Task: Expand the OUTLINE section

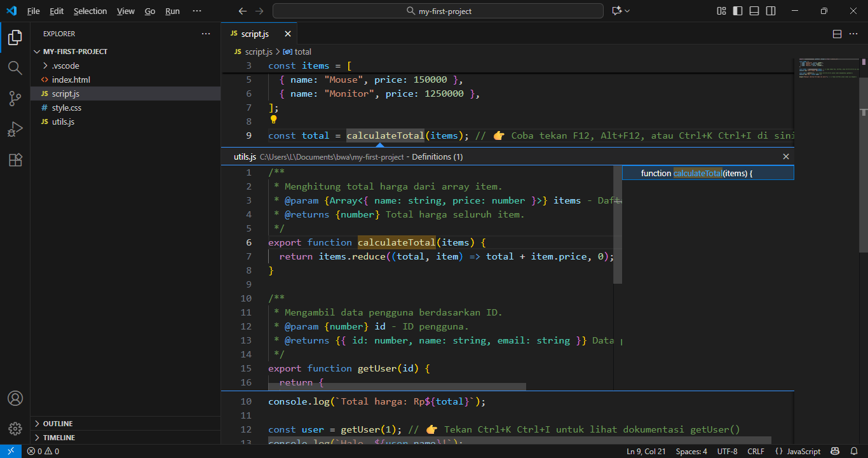Action: pyautogui.click(x=58, y=424)
